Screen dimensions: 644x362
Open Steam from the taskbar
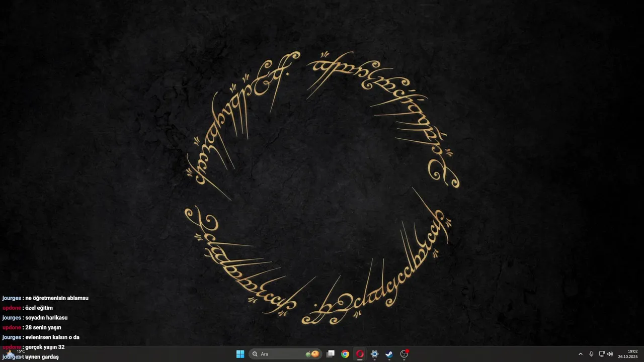[x=389, y=354]
